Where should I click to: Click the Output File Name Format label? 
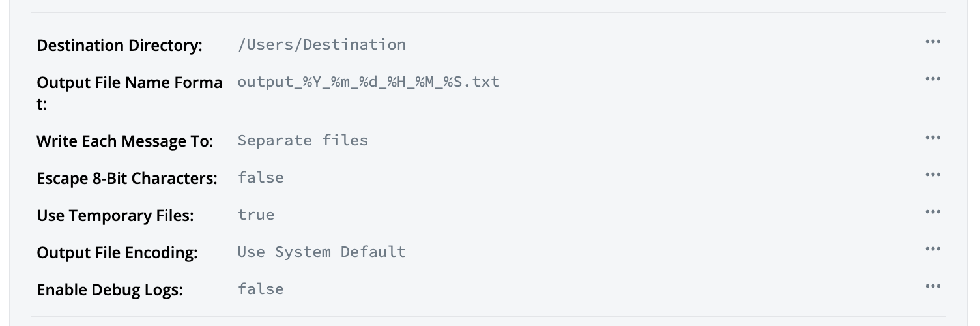tap(129, 83)
